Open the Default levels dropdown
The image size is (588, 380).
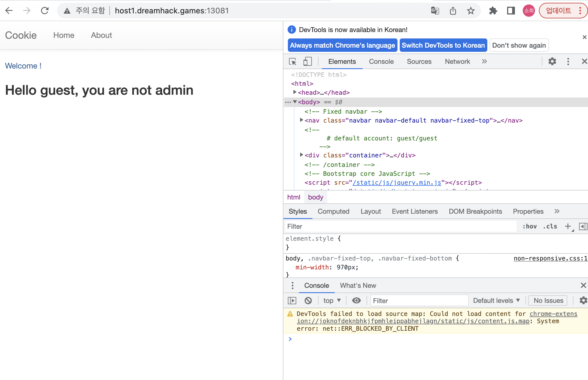(x=496, y=301)
